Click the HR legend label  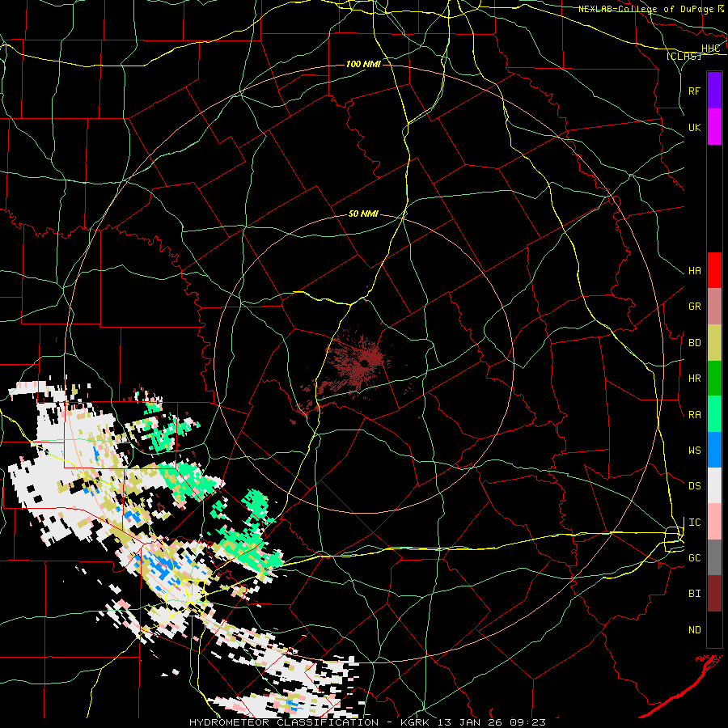694,379
